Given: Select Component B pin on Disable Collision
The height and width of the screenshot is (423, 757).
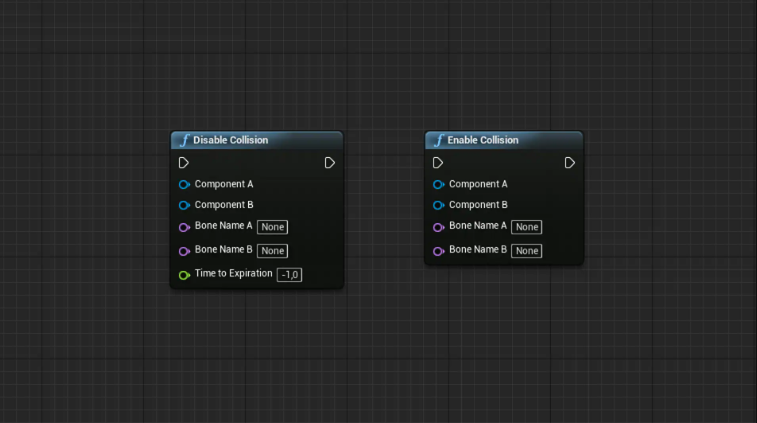Looking at the screenshot, I should (x=184, y=205).
